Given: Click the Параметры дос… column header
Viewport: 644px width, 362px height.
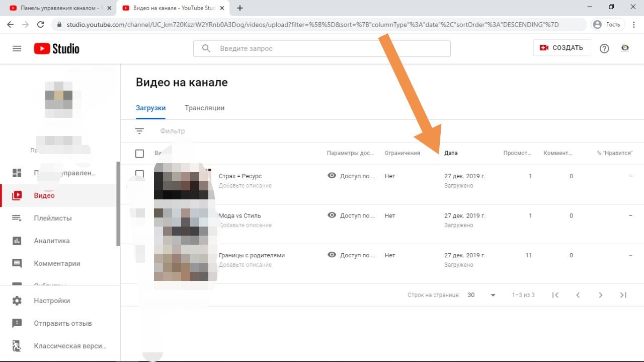Looking at the screenshot, I should click(350, 153).
